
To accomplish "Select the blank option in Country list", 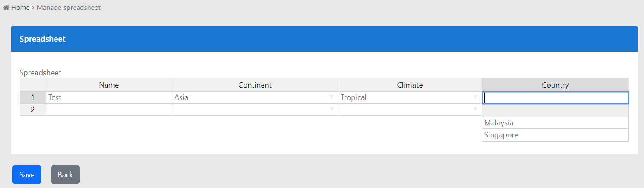I will point(555,111).
